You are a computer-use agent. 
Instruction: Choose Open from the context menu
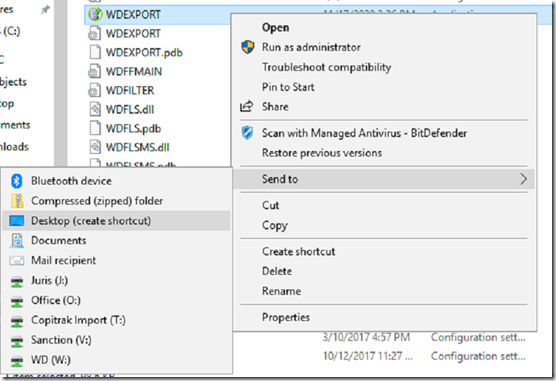pos(275,28)
